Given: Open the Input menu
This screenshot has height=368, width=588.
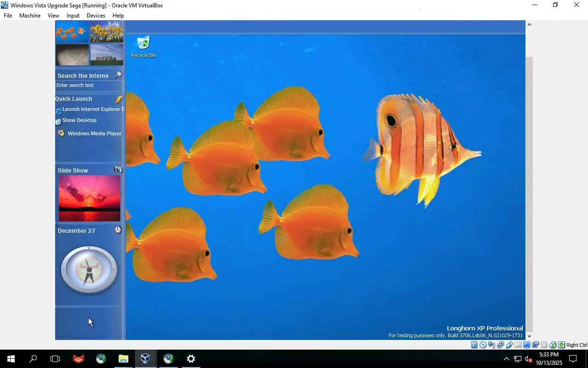Looking at the screenshot, I should point(73,16).
